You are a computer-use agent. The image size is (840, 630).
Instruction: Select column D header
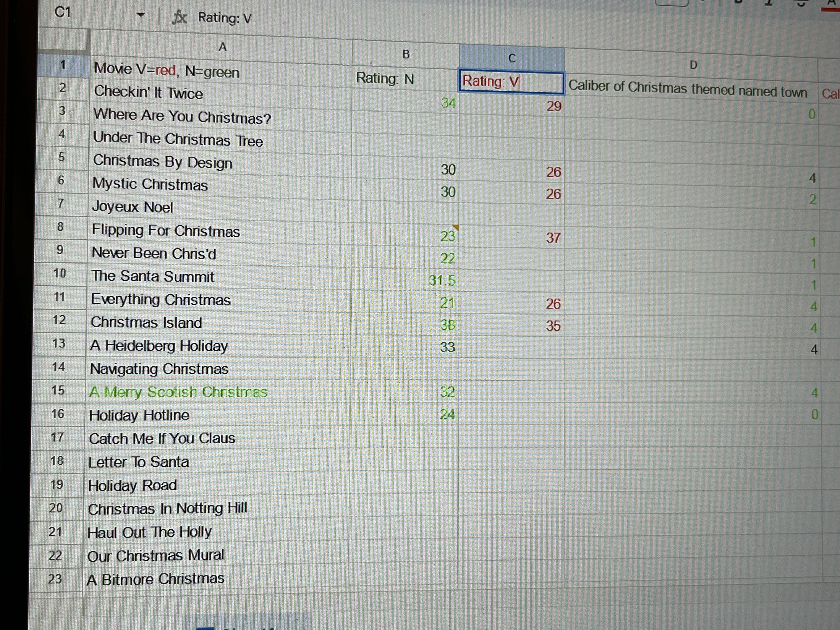click(693, 65)
